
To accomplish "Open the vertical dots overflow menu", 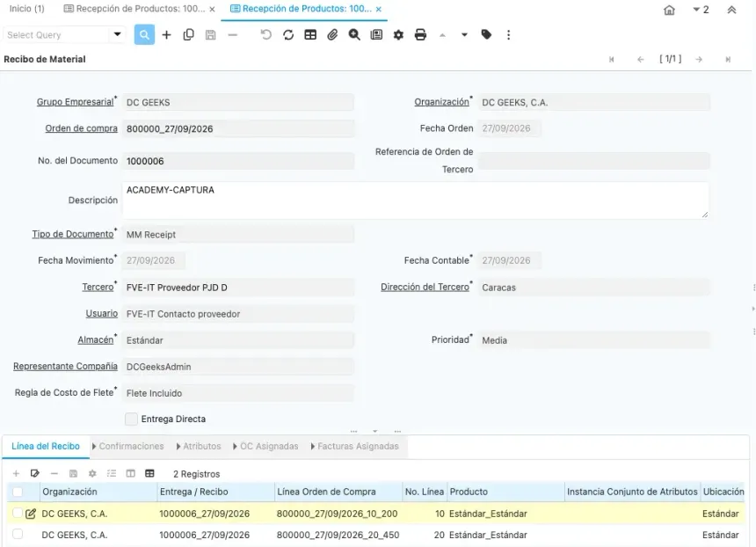I will pyautogui.click(x=508, y=34).
